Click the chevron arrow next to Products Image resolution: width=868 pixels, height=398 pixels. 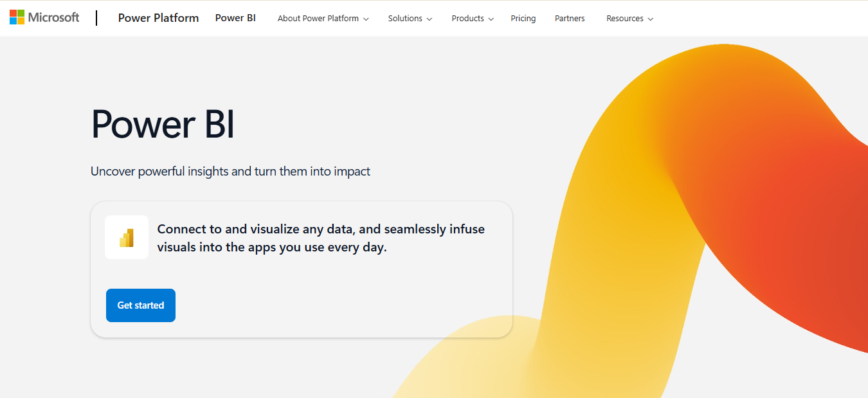tap(491, 19)
